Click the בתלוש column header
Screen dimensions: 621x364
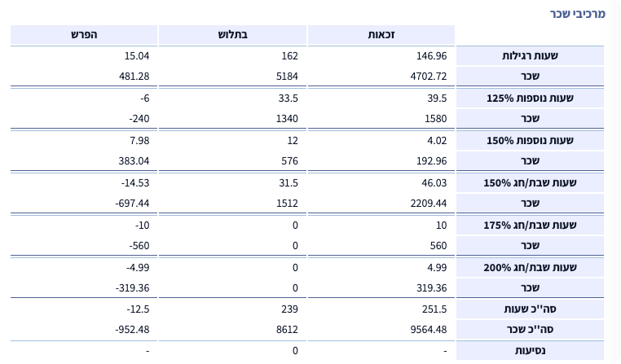pyautogui.click(x=231, y=35)
